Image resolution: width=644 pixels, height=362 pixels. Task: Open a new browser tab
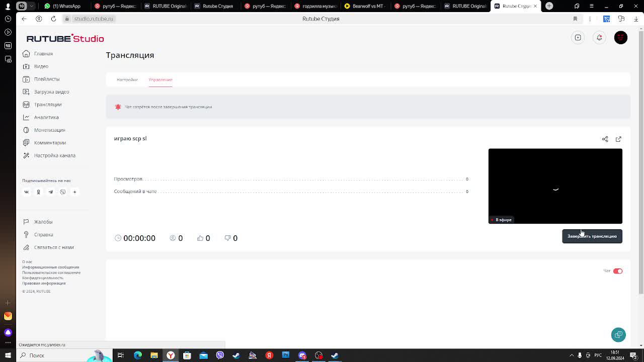click(549, 6)
